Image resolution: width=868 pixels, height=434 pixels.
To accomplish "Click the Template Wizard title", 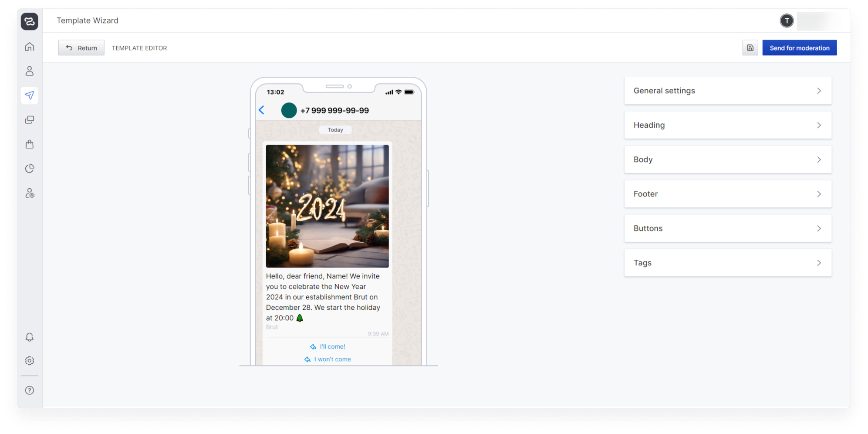I will [88, 20].
